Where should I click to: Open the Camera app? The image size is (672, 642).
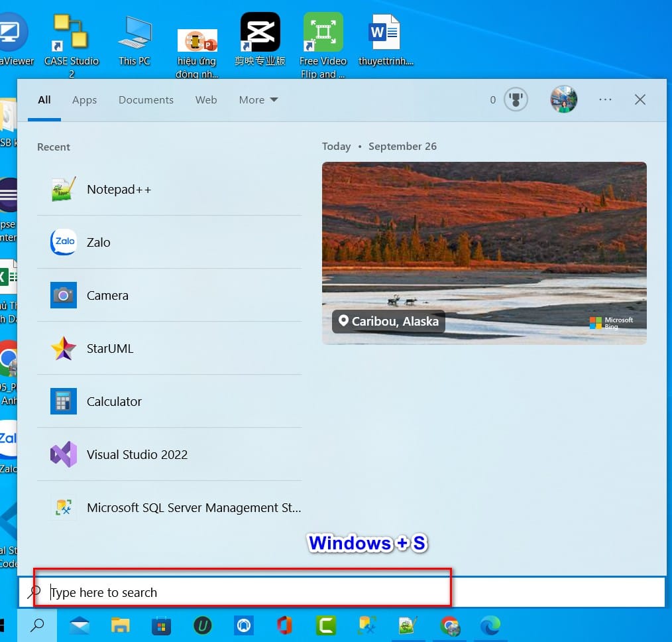(169, 296)
